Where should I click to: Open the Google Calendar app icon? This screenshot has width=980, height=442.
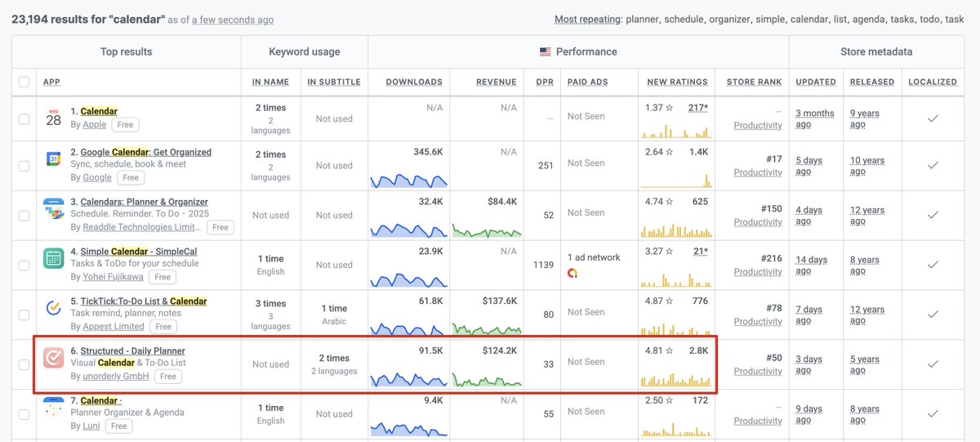pos(54,160)
